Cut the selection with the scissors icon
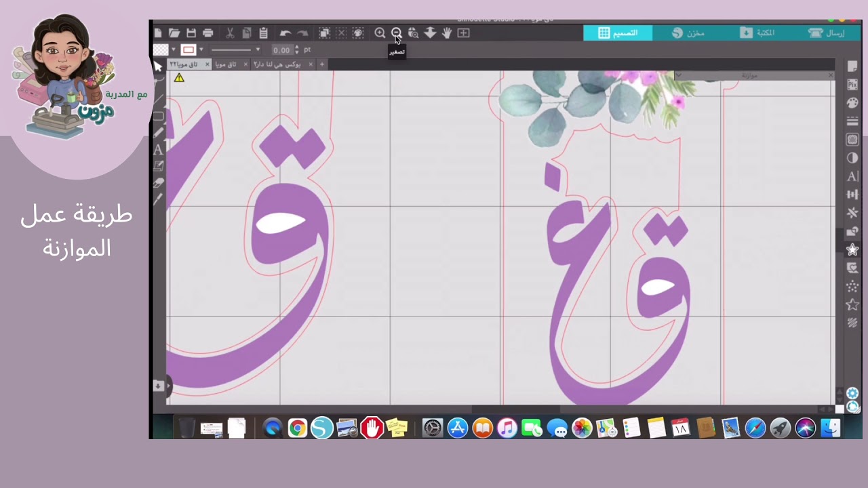This screenshot has height=488, width=868. tap(230, 33)
